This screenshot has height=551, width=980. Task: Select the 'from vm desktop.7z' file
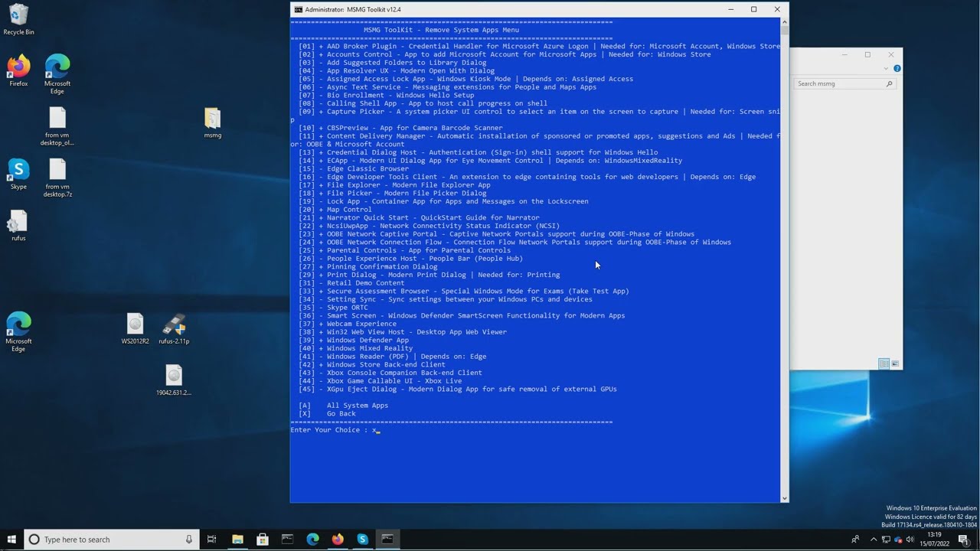click(57, 178)
